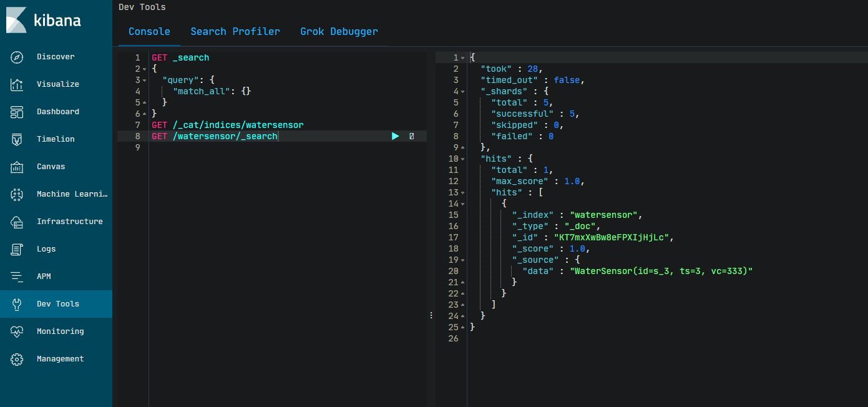Click the Kibana logo icon
This screenshot has width=868, height=407.
(16, 20)
